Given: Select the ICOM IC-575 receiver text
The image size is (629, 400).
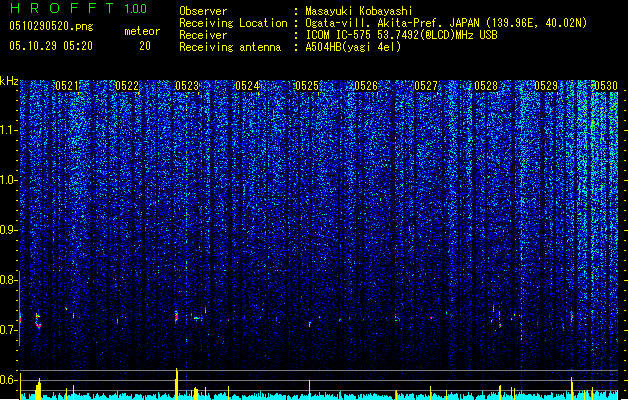Looking at the screenshot, I should coord(401,35).
